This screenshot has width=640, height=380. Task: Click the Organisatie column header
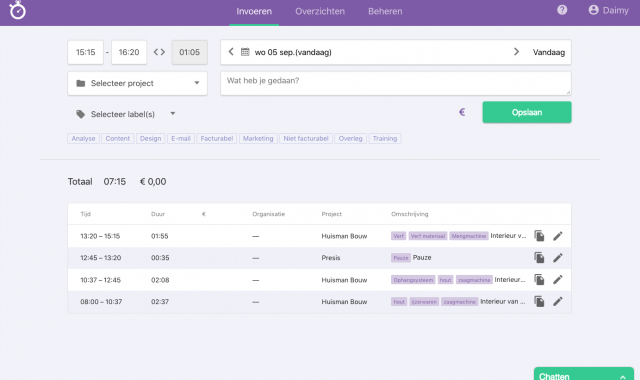pos(269,214)
